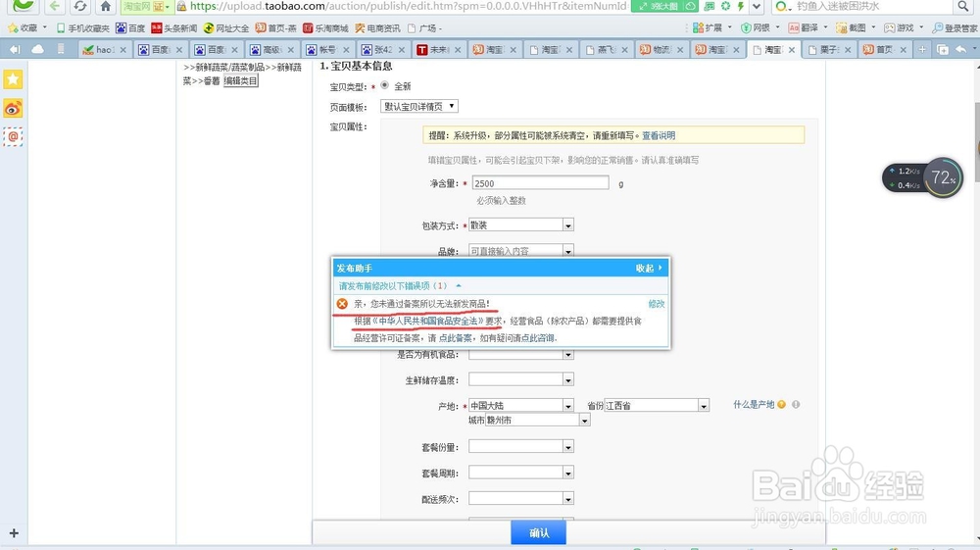980x550 pixels.
Task: Open the 乐淘商城 bookmark
Action: coord(325,28)
